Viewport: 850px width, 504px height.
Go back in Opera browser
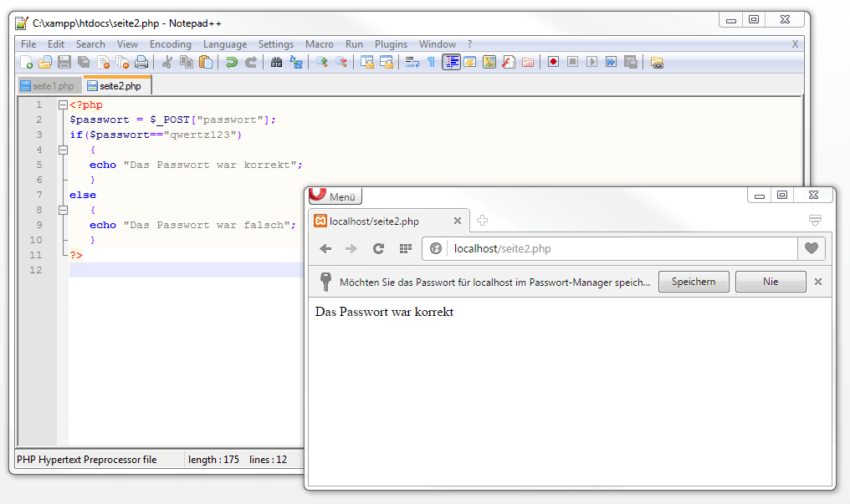click(325, 248)
